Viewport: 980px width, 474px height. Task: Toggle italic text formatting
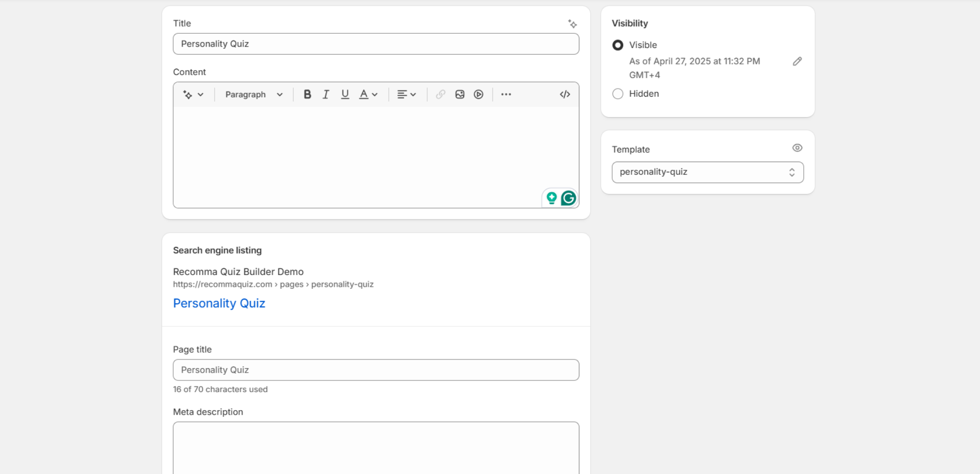tap(325, 95)
